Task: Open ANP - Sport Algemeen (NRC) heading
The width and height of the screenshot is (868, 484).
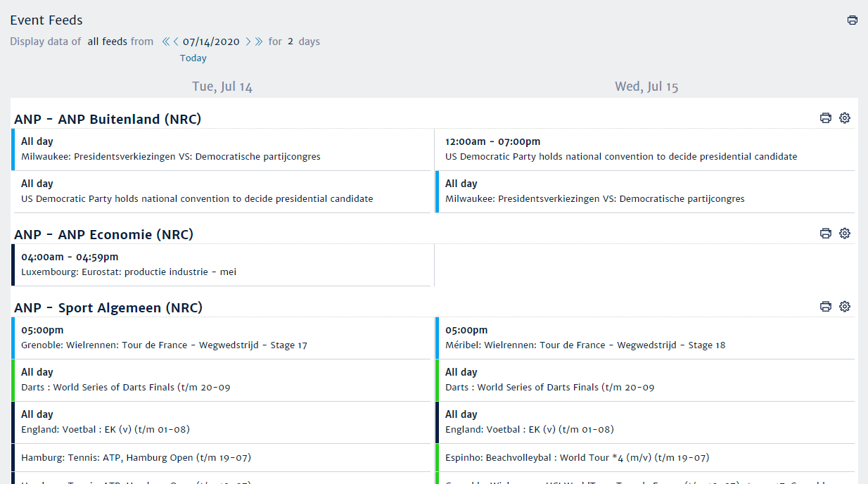Action: (108, 308)
